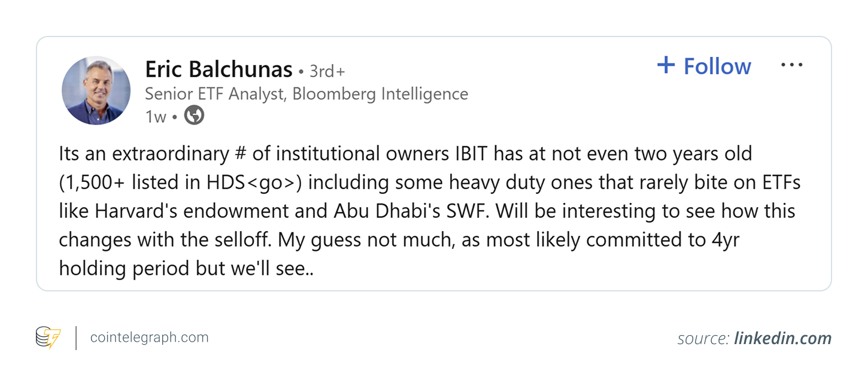This screenshot has width=868, height=386.
Task: Click the Follow button text
Action: [x=717, y=66]
